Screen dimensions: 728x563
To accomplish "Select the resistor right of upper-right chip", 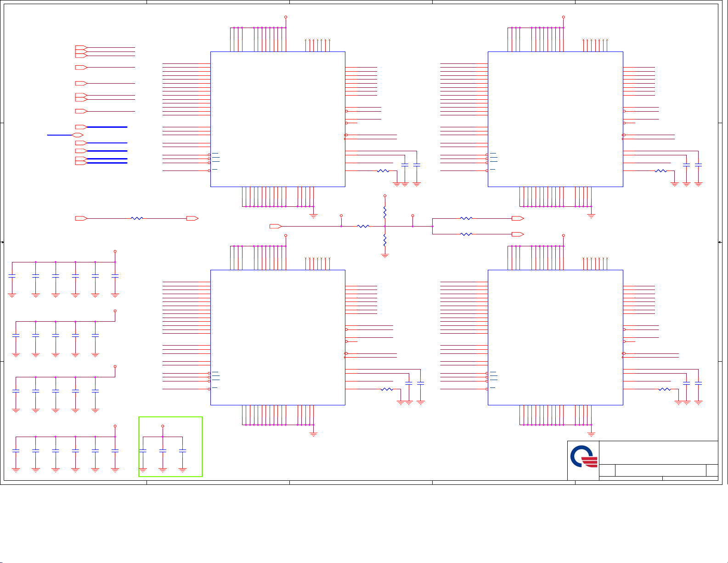I will pos(660,171).
